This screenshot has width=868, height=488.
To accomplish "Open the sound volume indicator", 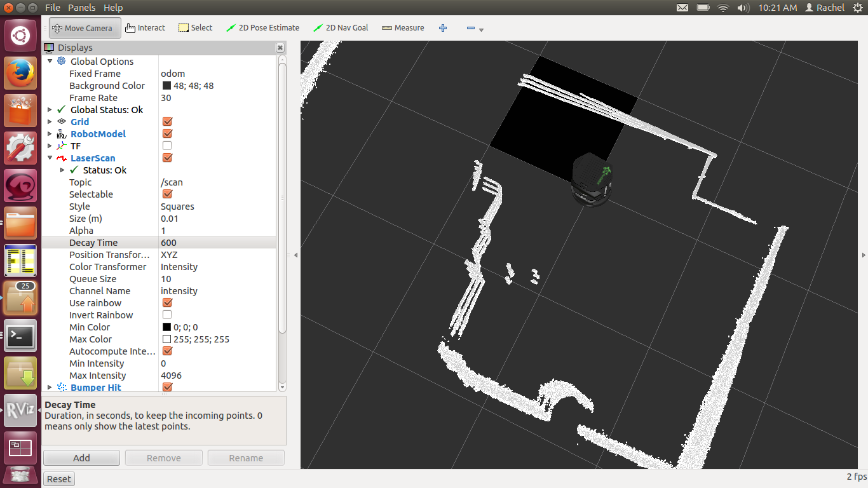I will click(x=743, y=8).
